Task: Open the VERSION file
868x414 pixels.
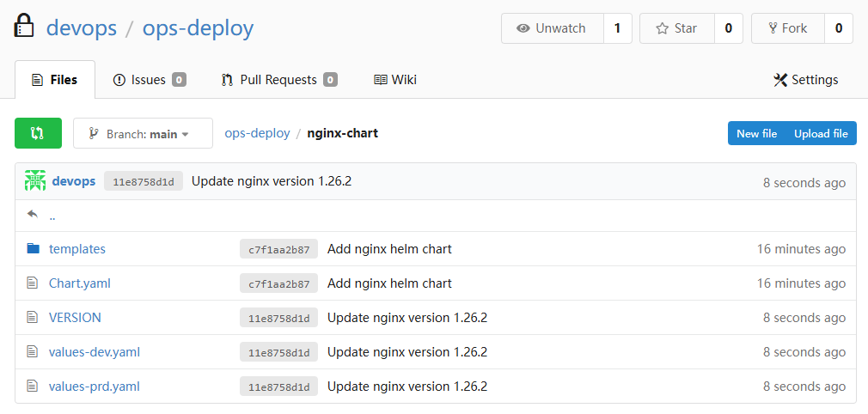Action: tap(75, 318)
